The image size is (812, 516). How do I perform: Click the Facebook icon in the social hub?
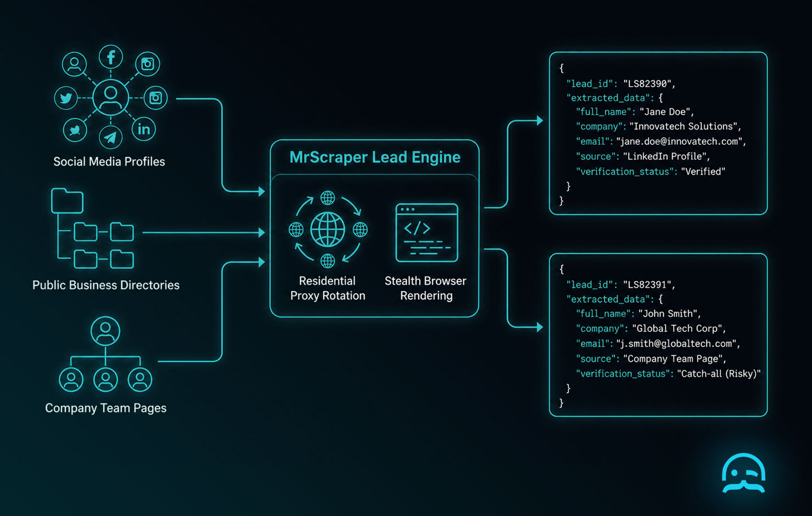tap(111, 57)
